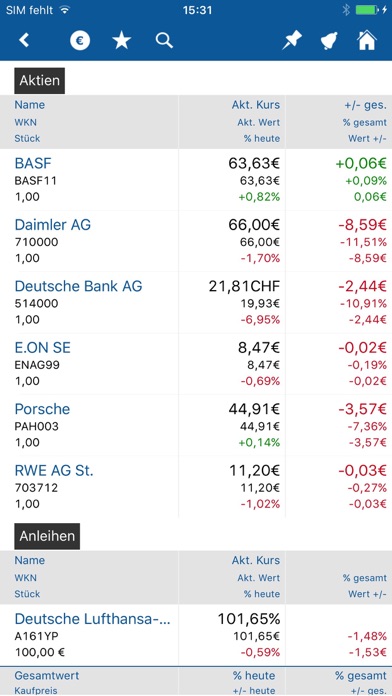The image size is (392, 696).
Task: Tap the back arrow icon
Action: click(x=24, y=40)
